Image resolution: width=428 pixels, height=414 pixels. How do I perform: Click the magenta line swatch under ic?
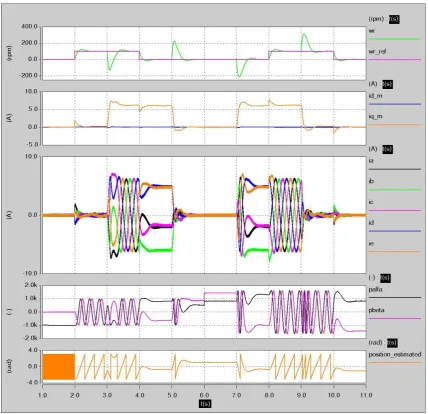click(394, 210)
